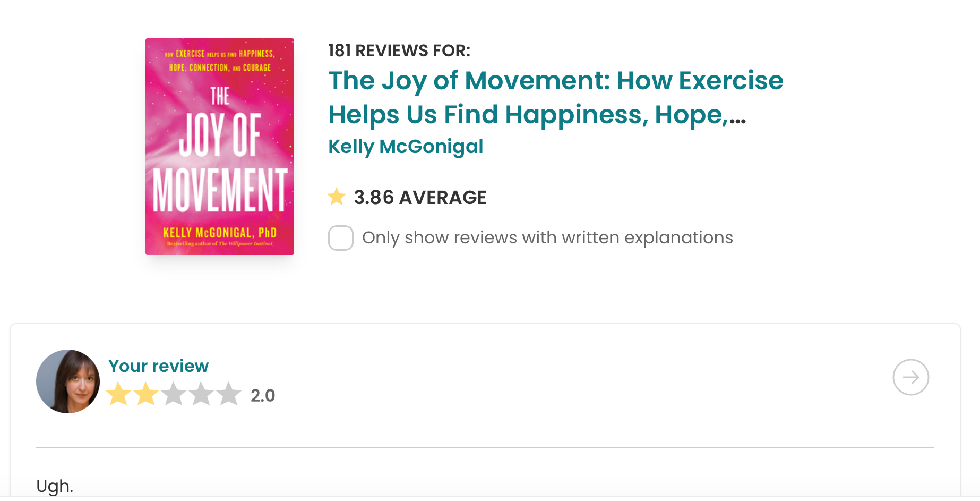Image resolution: width=980 pixels, height=501 pixels.
Task: Click the 'Only show reviews with written explanations' label
Action: point(547,237)
